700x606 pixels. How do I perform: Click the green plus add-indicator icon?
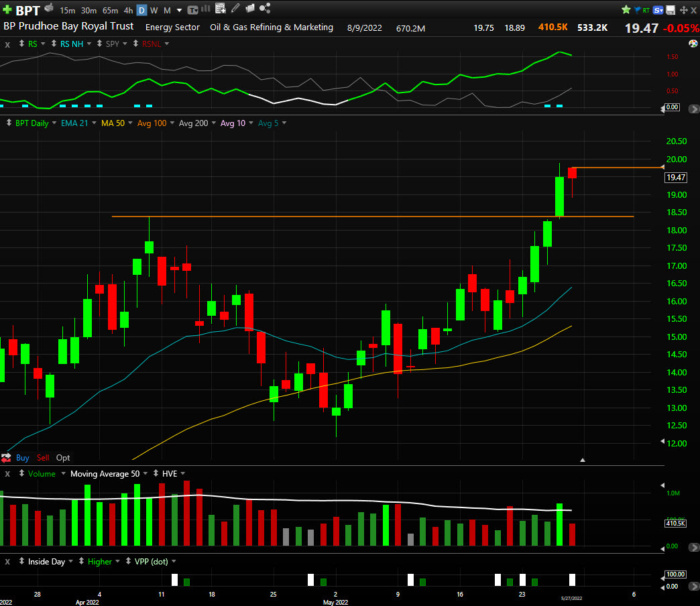point(7,9)
